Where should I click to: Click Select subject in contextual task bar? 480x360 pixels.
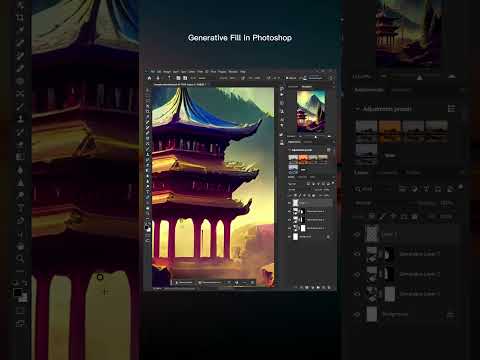click(184, 283)
